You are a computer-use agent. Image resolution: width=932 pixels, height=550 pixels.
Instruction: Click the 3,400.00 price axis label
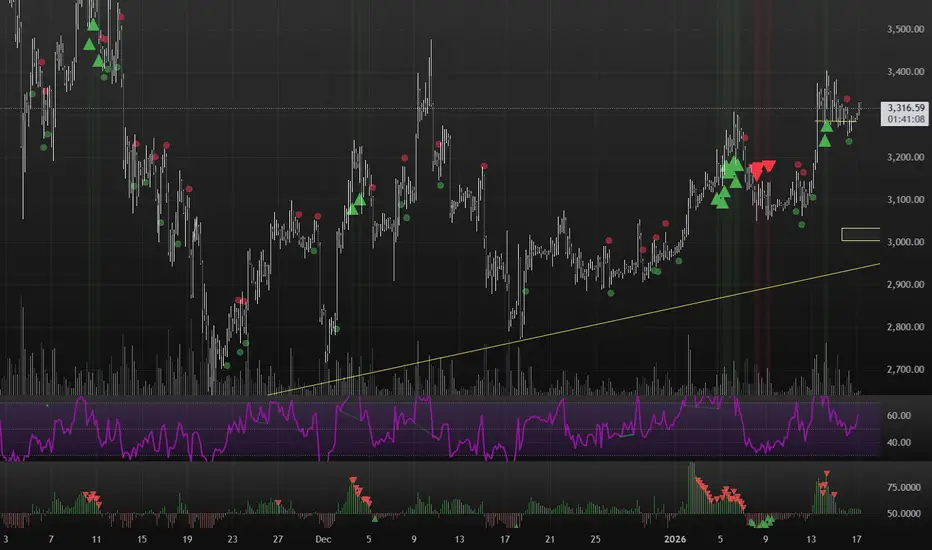(905, 71)
